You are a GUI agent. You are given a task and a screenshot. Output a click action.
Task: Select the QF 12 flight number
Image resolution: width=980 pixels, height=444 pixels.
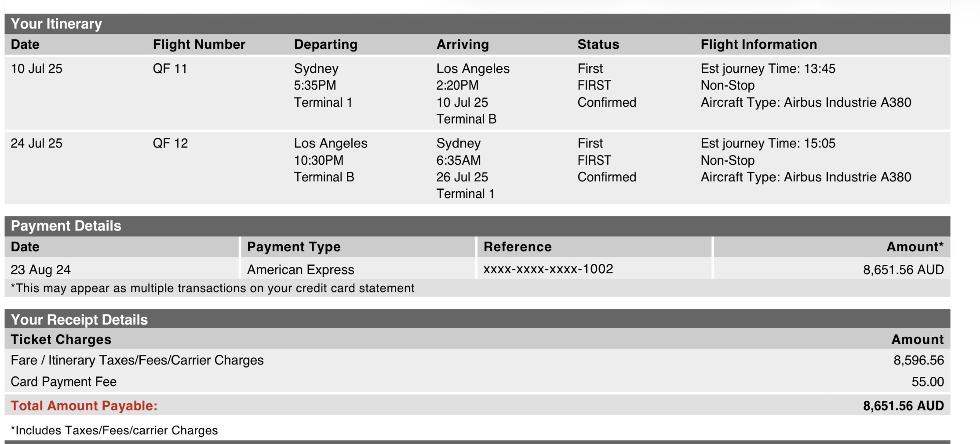coord(170,143)
